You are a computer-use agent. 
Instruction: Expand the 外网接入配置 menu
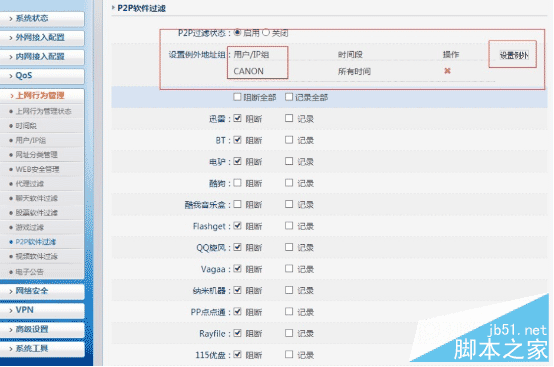pos(42,37)
